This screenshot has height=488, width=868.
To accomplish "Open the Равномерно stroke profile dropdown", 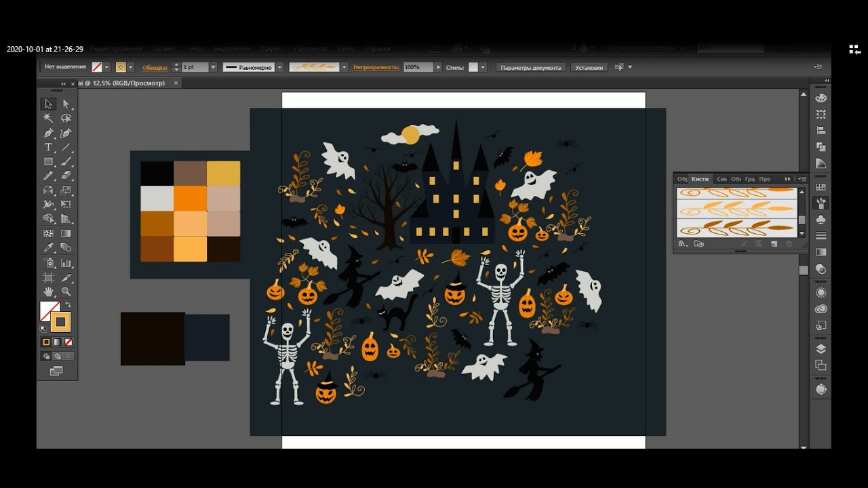I will click(279, 67).
